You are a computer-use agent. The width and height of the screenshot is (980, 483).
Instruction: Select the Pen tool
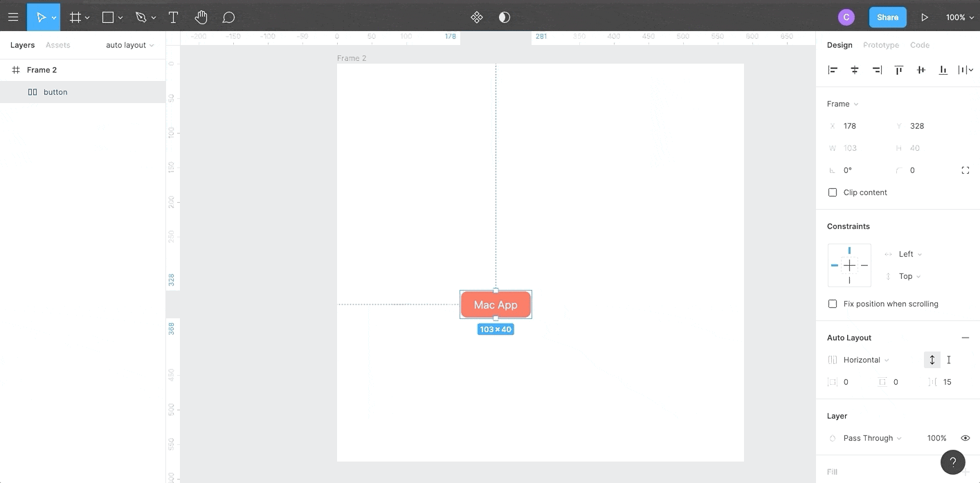(141, 17)
